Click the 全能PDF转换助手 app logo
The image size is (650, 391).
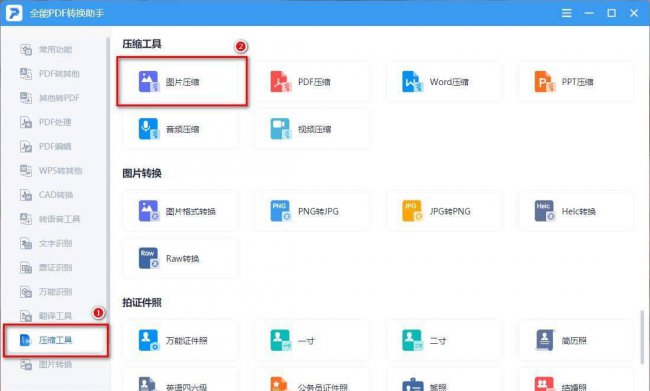click(14, 13)
